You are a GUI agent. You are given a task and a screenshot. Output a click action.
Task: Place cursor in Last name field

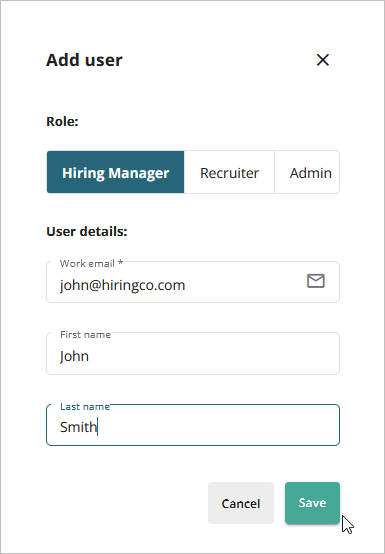pos(193,425)
